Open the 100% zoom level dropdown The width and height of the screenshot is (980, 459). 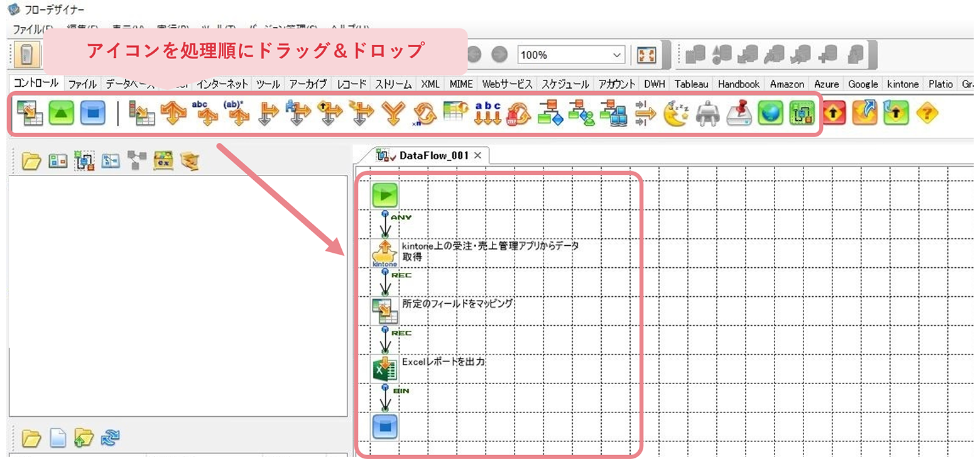pyautogui.click(x=617, y=55)
